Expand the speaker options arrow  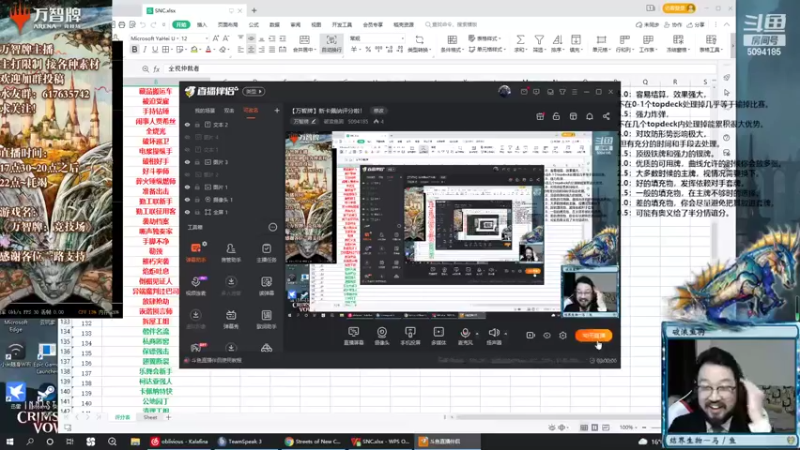(506, 334)
